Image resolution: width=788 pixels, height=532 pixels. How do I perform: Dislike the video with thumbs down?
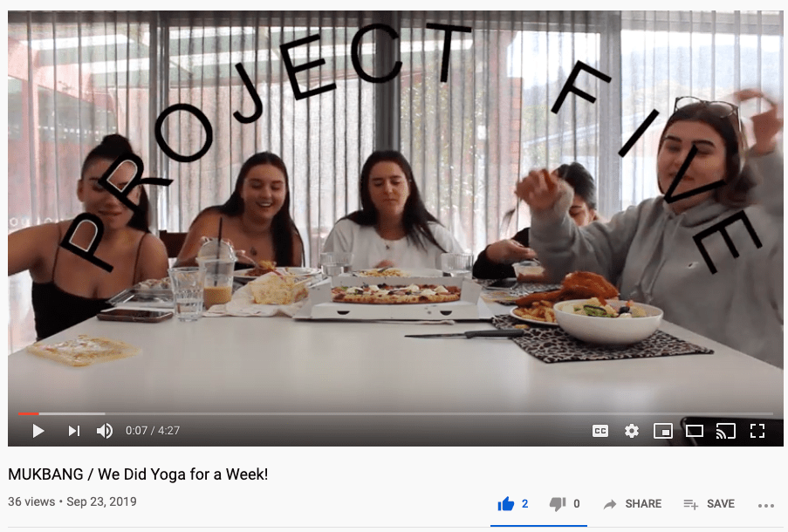(x=558, y=504)
